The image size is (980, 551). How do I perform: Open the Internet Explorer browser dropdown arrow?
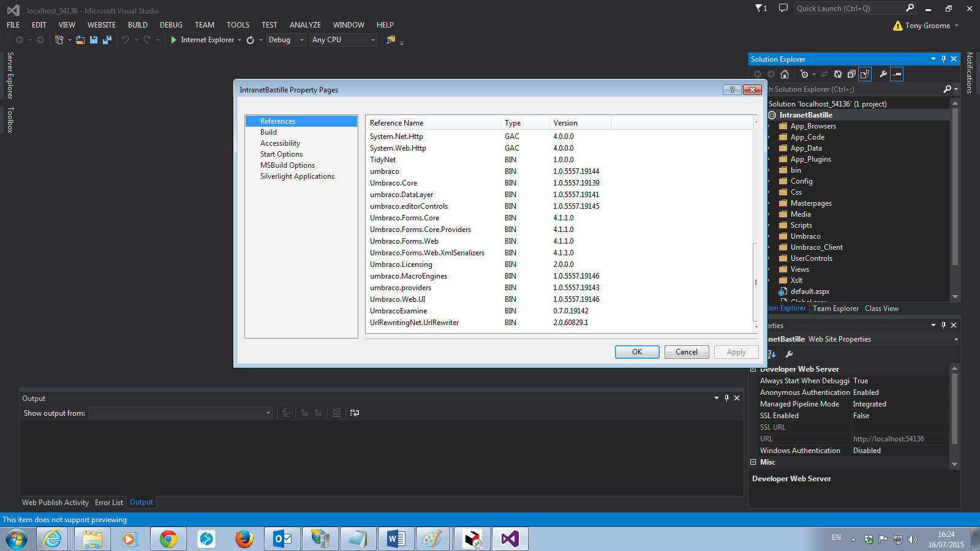coord(239,40)
